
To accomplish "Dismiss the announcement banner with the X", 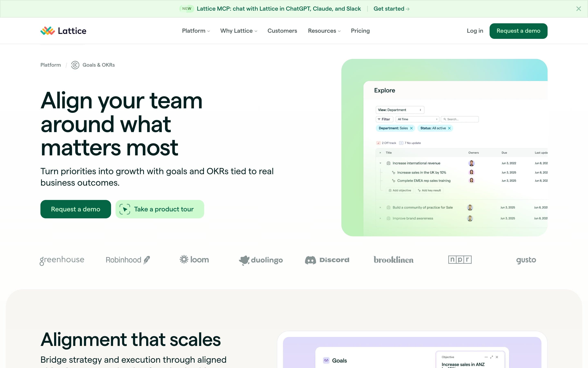I will [x=579, y=9].
